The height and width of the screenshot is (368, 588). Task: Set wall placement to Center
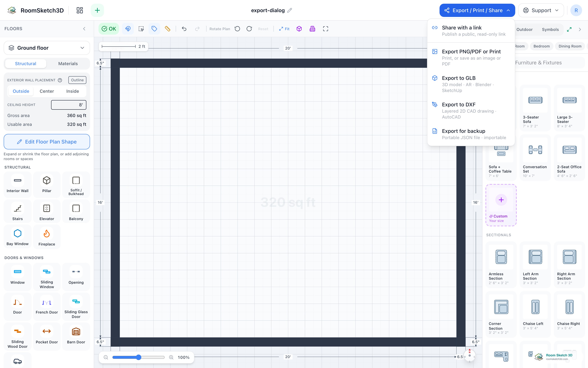pos(47,91)
